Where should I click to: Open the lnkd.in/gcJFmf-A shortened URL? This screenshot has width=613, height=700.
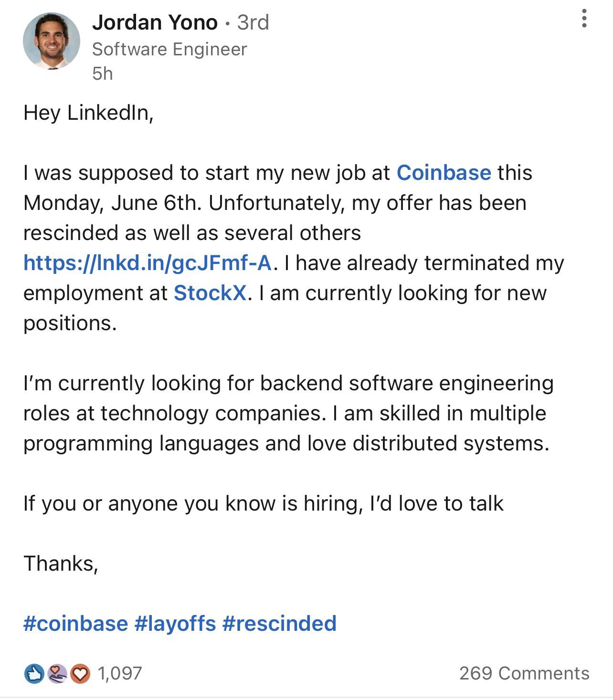148,263
